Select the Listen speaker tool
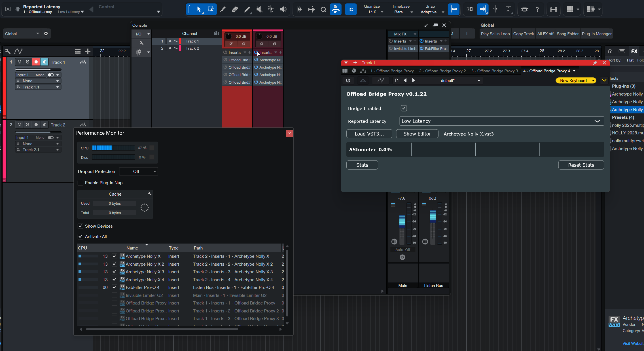 pyautogui.click(x=283, y=9)
